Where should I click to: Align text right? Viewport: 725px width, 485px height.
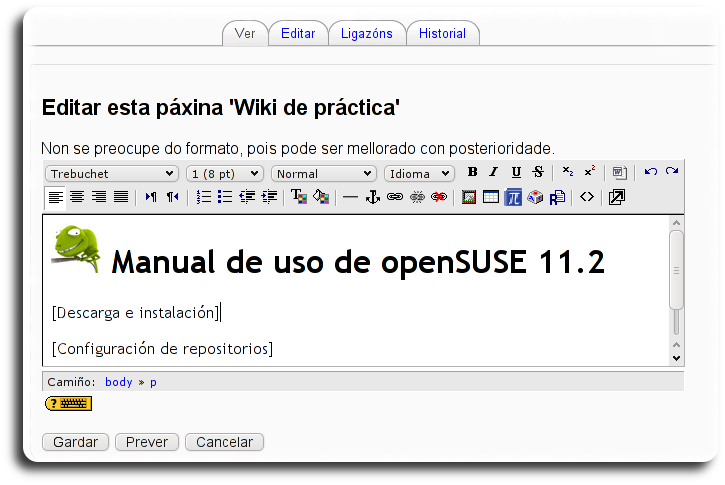(99, 197)
